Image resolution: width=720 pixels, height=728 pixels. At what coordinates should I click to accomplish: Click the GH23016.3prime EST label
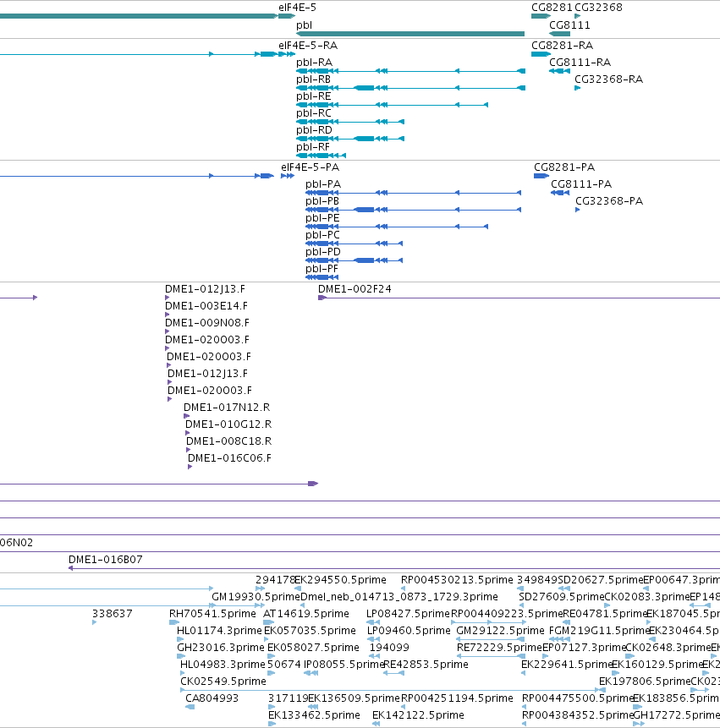click(221, 648)
